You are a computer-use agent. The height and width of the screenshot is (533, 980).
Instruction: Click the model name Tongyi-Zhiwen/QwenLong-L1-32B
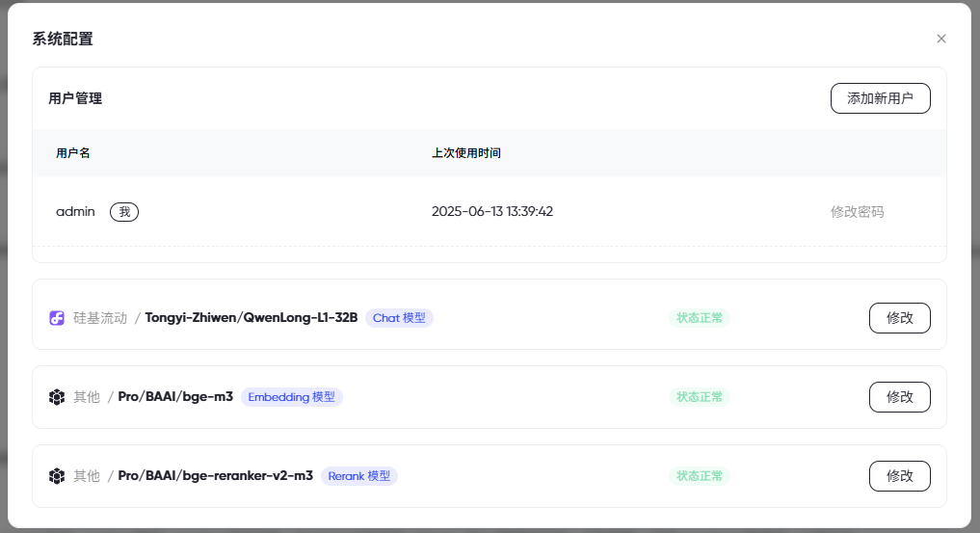click(252, 318)
